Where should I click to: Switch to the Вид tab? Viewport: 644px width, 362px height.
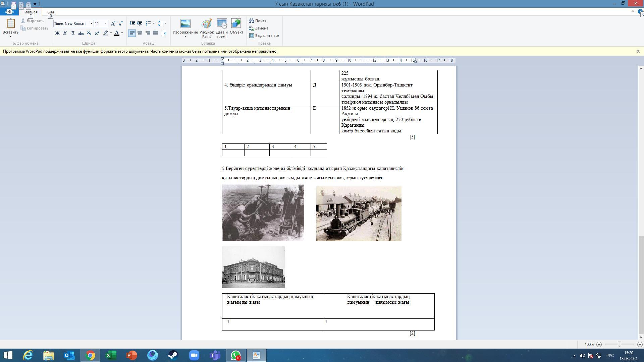click(51, 12)
